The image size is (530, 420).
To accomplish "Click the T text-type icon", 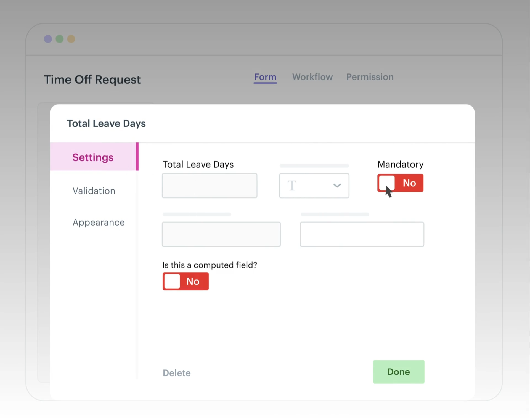I will pos(292,185).
